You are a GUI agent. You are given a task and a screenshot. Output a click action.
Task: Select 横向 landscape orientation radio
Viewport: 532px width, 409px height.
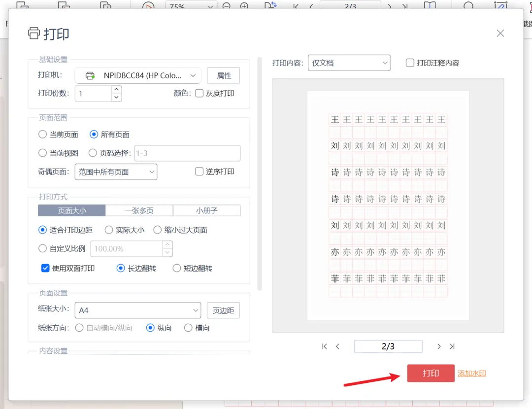188,328
